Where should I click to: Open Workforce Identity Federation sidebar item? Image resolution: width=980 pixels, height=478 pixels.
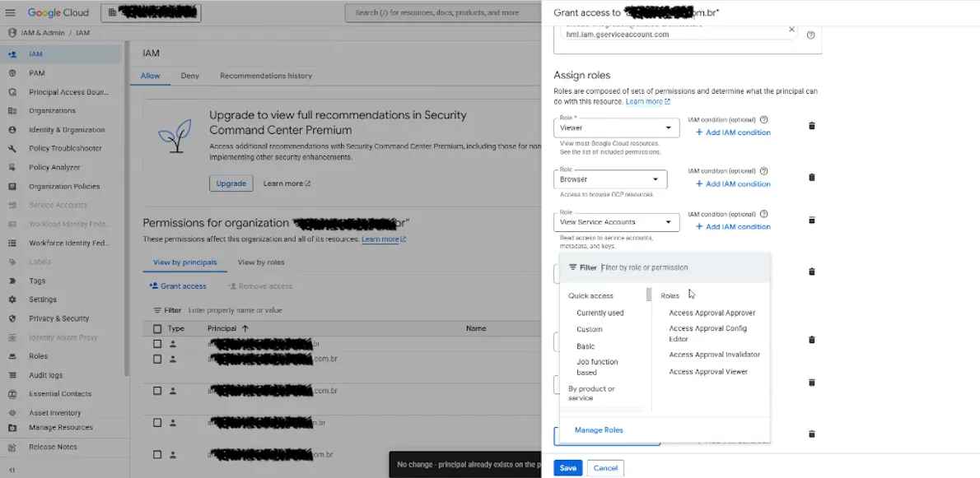tap(68, 243)
